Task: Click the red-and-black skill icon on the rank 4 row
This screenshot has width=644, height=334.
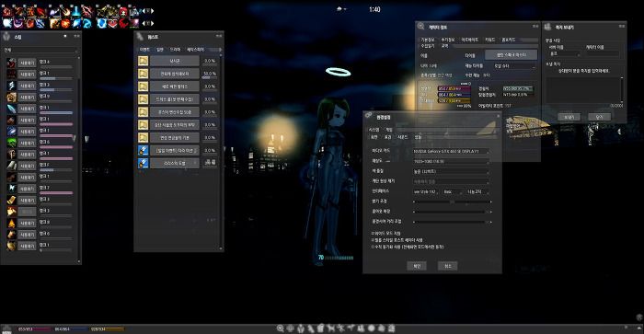Action: pos(11,63)
